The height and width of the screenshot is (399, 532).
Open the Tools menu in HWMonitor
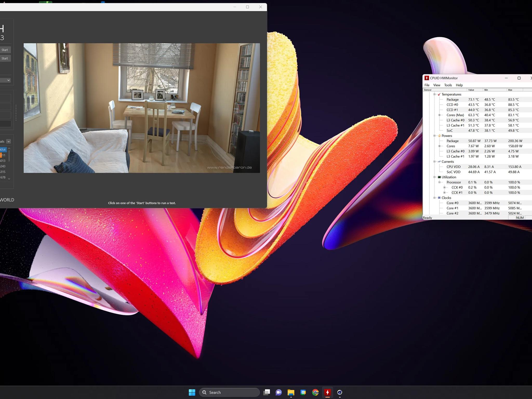[448, 85]
